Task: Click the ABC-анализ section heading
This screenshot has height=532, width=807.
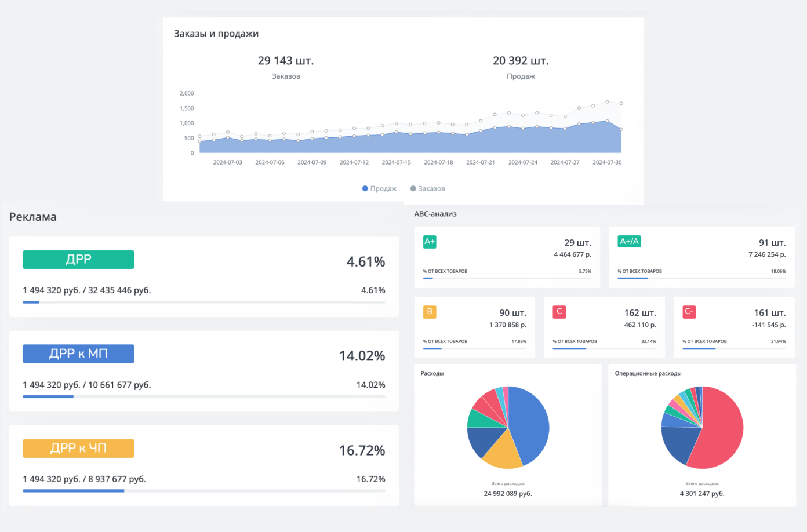Action: pos(435,214)
